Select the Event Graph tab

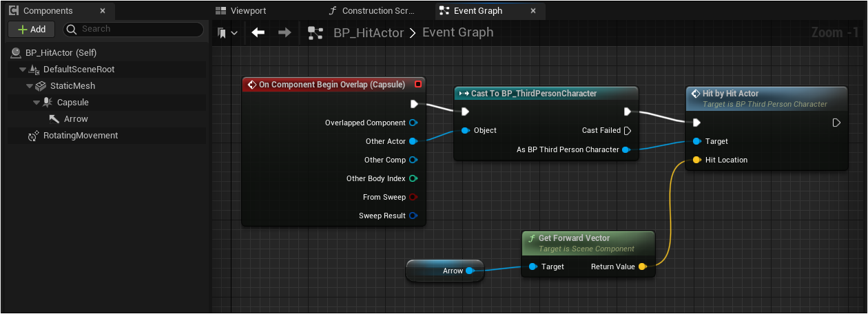[477, 11]
